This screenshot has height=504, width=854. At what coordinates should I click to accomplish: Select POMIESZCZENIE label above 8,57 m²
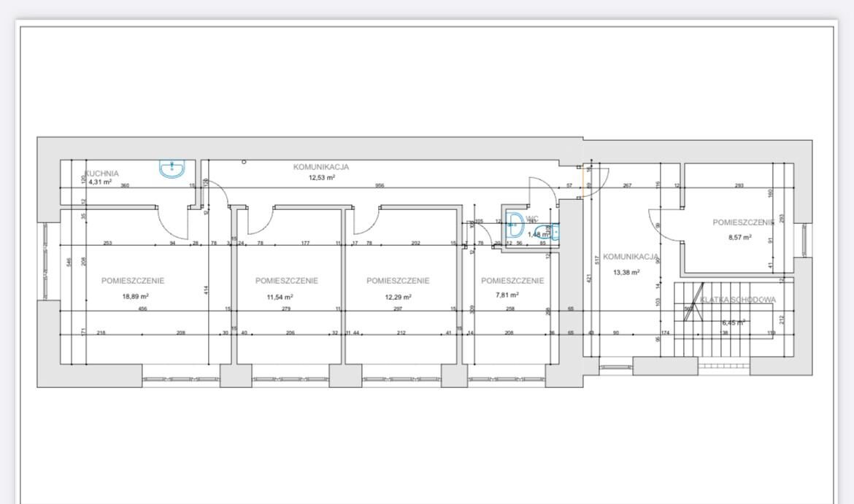[744, 222]
